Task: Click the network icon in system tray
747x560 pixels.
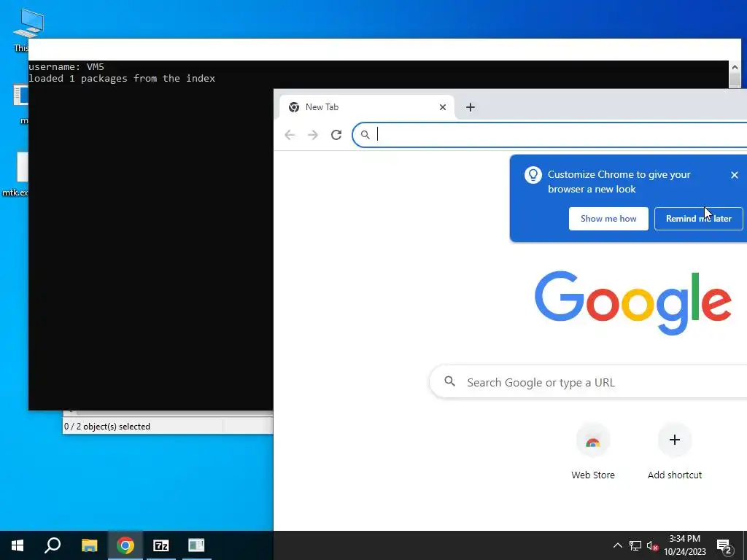Action: (x=635, y=545)
